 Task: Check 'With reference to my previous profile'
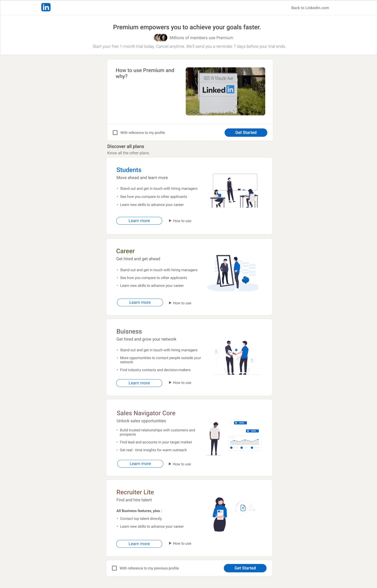(x=114, y=568)
